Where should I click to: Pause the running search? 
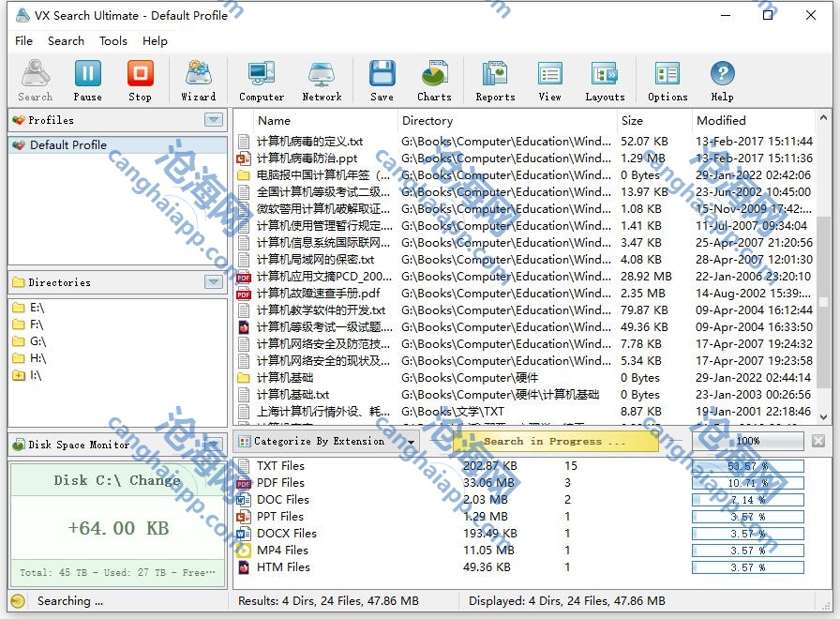[87, 80]
